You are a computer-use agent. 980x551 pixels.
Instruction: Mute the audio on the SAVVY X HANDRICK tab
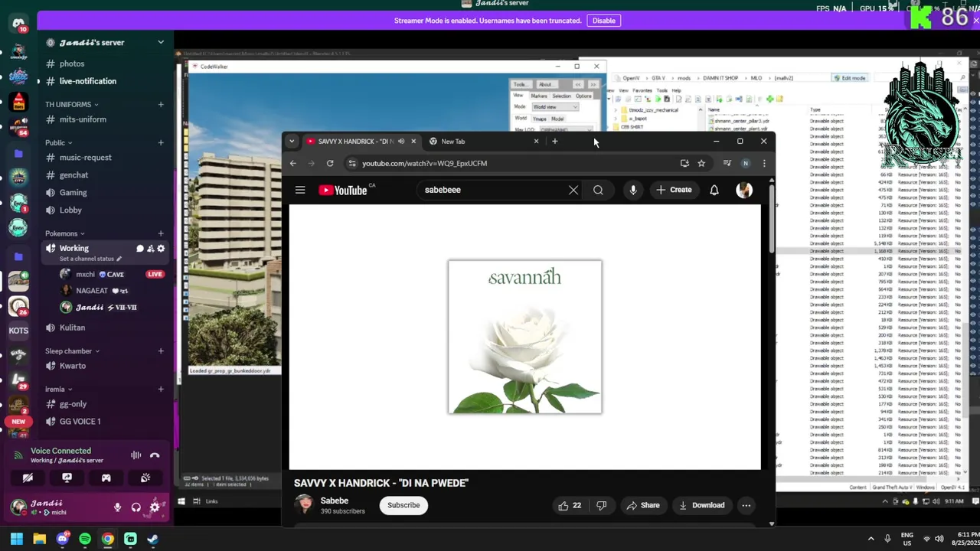click(x=401, y=141)
